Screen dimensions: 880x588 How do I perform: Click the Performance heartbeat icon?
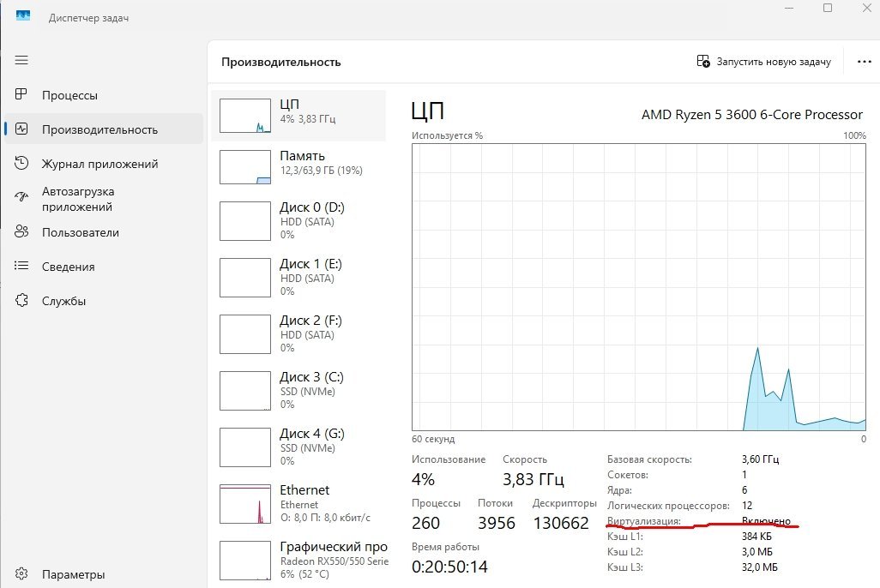click(x=21, y=129)
